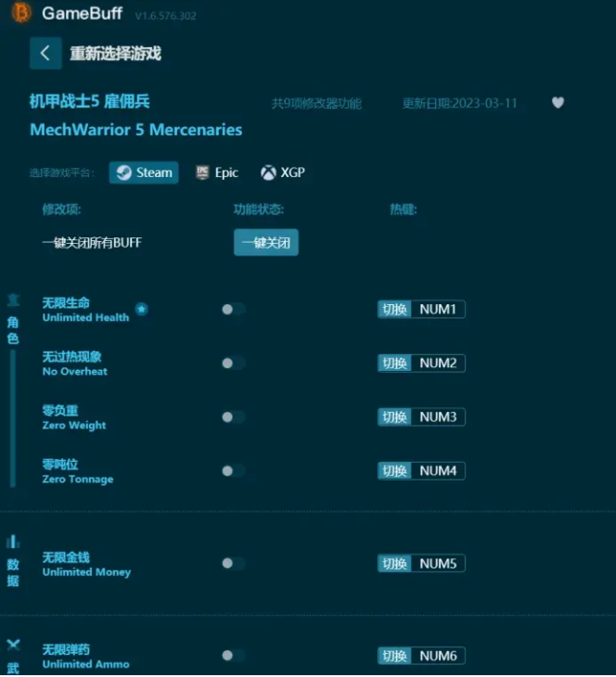Click the 角色 sidebar category label
Screen dimensions: 616x677
(x=13, y=330)
